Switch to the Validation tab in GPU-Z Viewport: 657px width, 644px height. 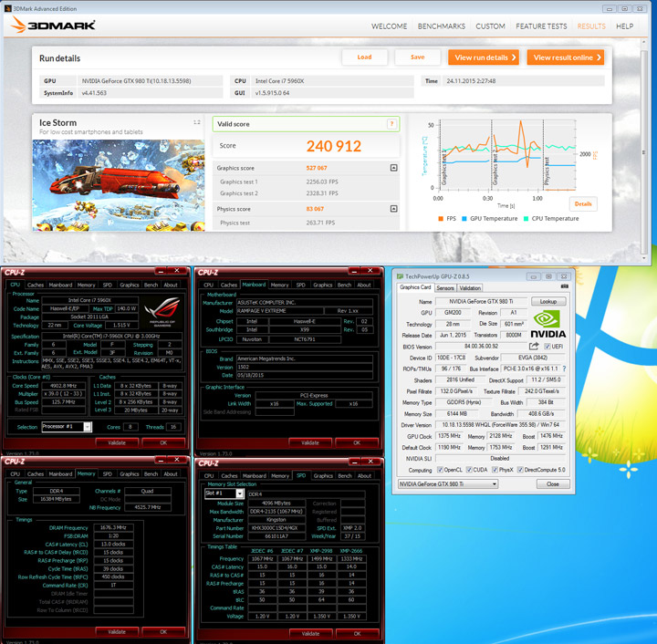point(470,288)
